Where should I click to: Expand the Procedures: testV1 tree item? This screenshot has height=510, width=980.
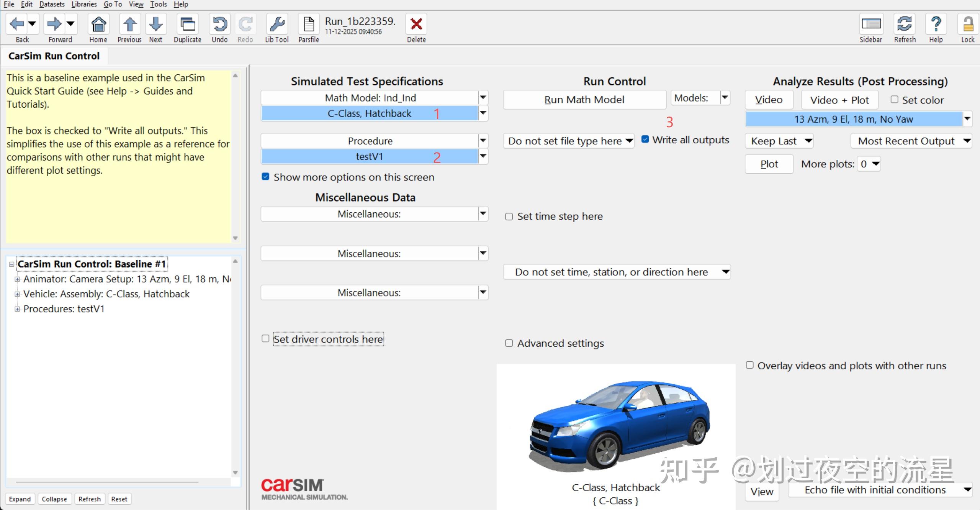(17, 309)
